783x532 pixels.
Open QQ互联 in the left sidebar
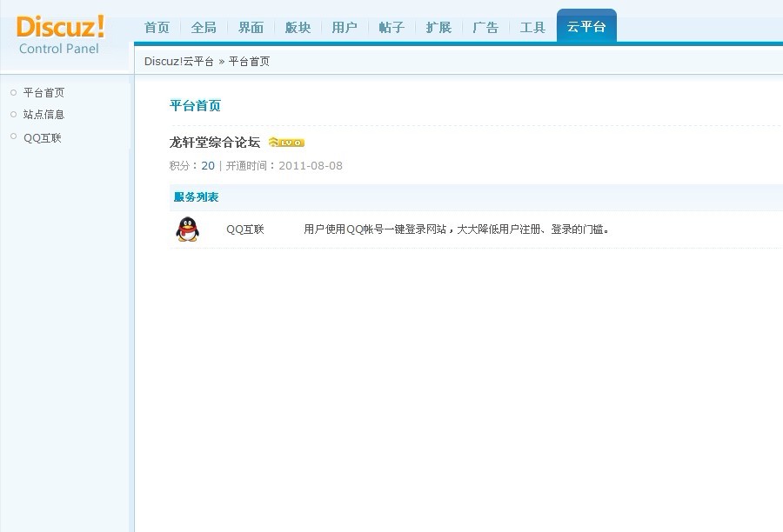(43, 137)
